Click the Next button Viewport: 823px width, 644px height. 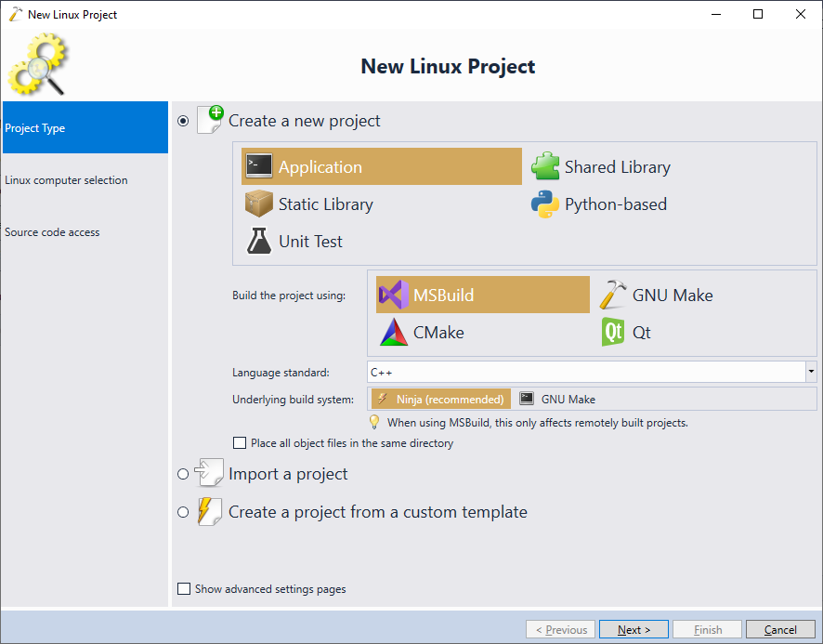634,629
